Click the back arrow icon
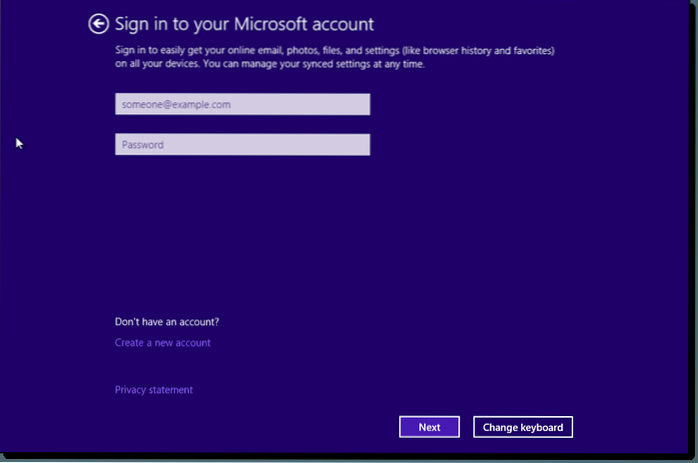Image resolution: width=698 pixels, height=463 pixels. click(x=98, y=24)
